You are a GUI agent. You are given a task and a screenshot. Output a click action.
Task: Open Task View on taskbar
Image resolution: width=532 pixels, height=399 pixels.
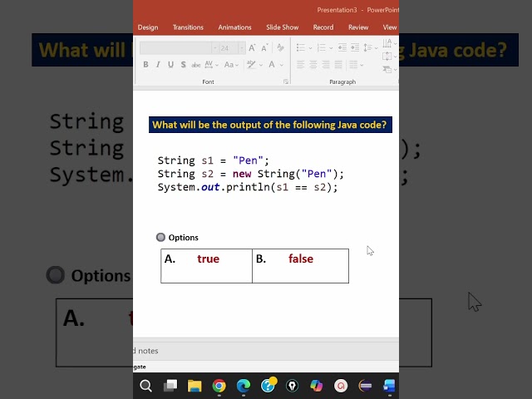click(x=170, y=386)
